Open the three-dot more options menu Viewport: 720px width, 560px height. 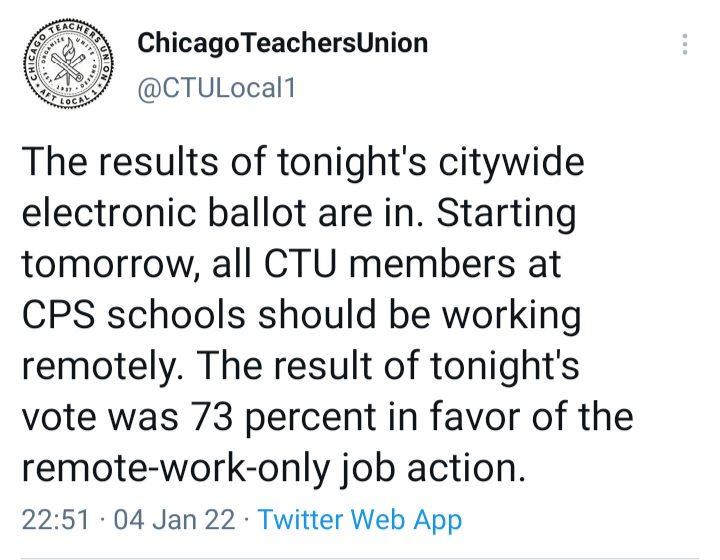[x=685, y=44]
